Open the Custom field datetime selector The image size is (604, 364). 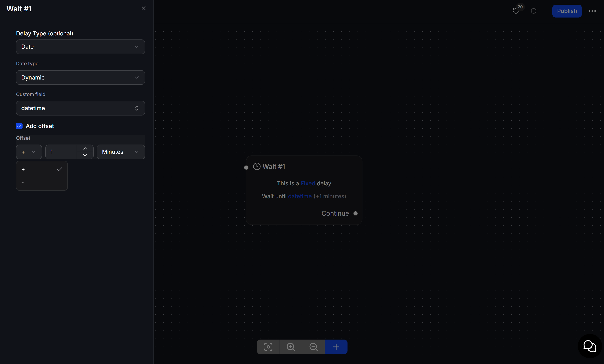tap(80, 108)
